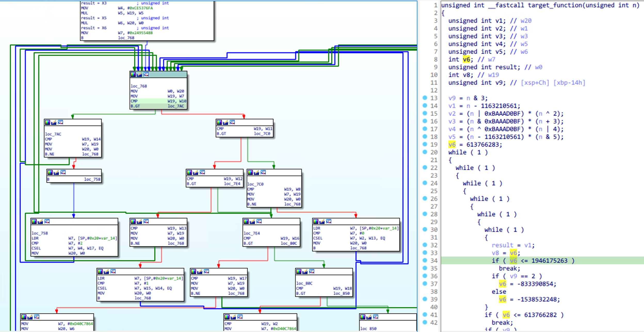Click the node color icon on loc_768 block
Viewport: 644px width, 332px height.
point(133,75)
